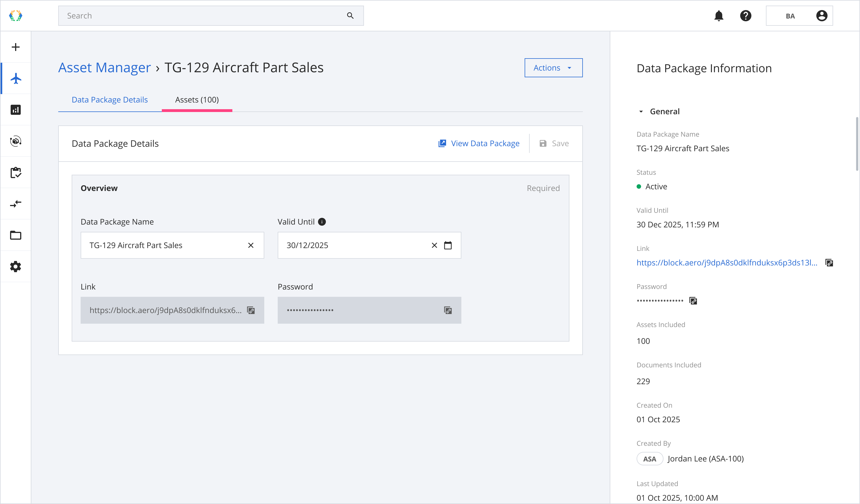Image resolution: width=860 pixels, height=504 pixels.
Task: Click the plus icon in the left sidebar
Action: pos(16,47)
